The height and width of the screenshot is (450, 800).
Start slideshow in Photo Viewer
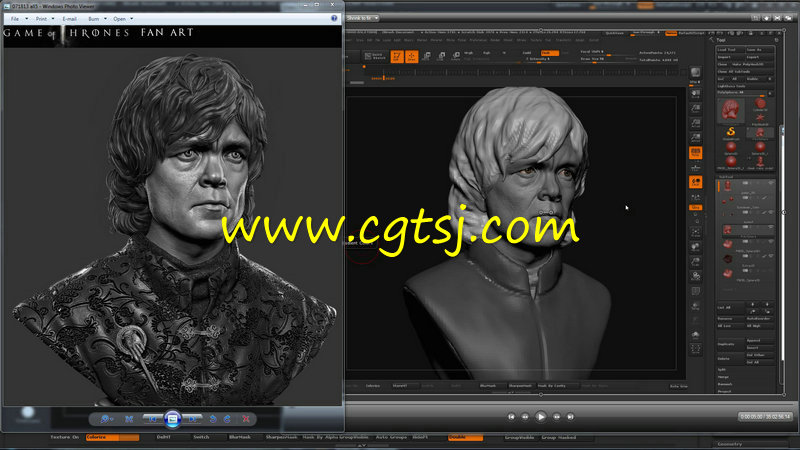[x=172, y=419]
